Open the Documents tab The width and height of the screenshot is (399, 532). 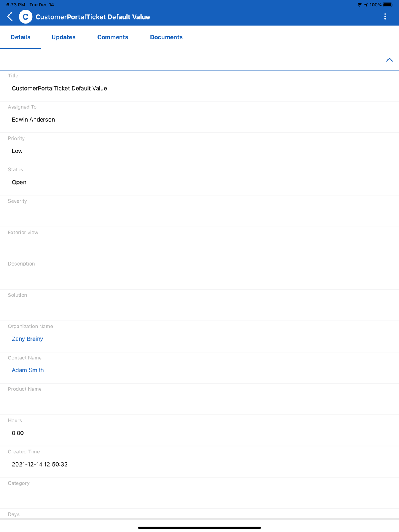[166, 37]
